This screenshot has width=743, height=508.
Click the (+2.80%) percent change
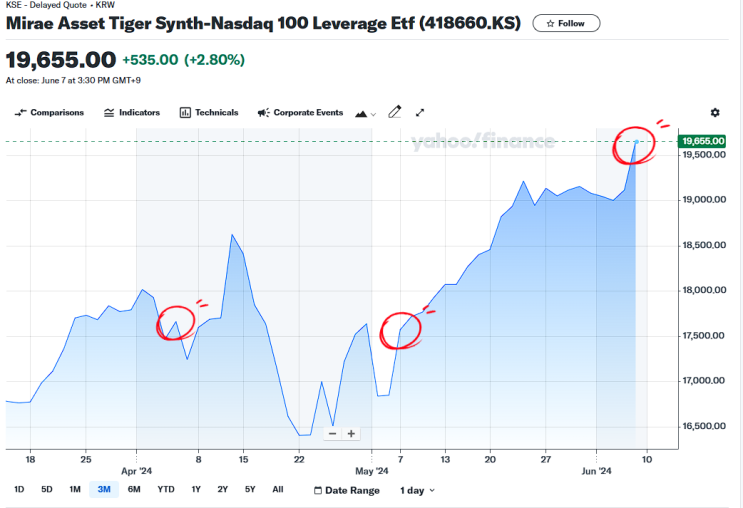tap(214, 60)
